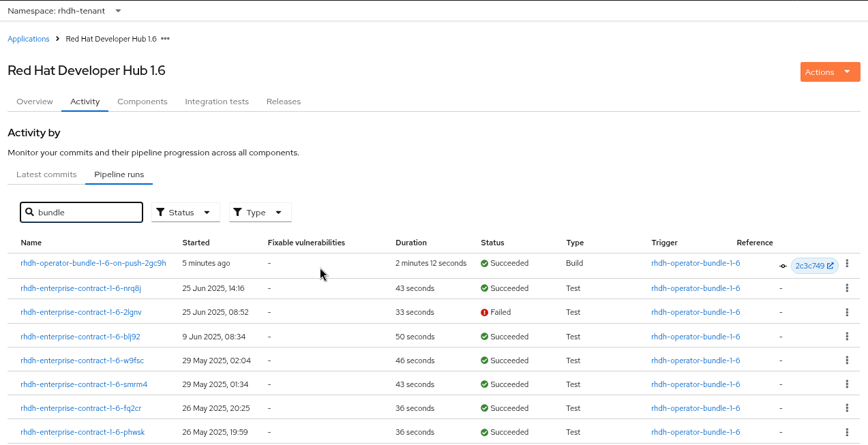Image resolution: width=868 pixels, height=445 pixels.
Task: Open the Releases tab
Action: (x=284, y=102)
